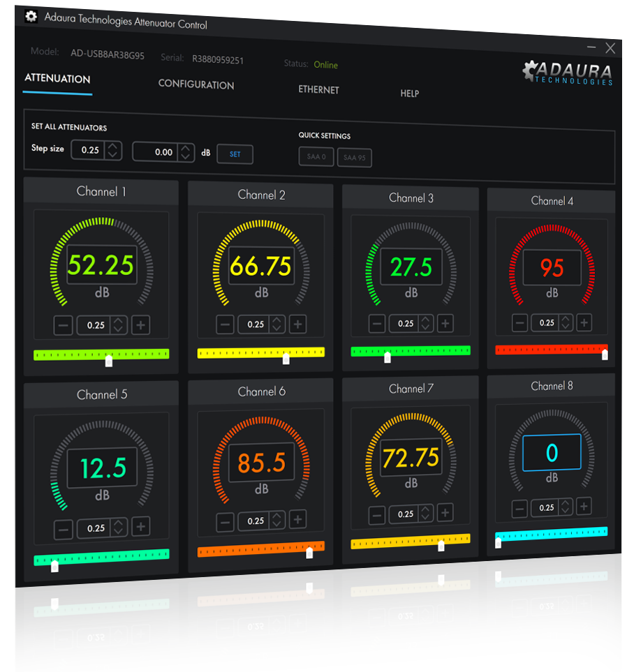Click the Channel 1 value 52.25
This screenshot has width=627, height=672.
pyautogui.click(x=101, y=264)
